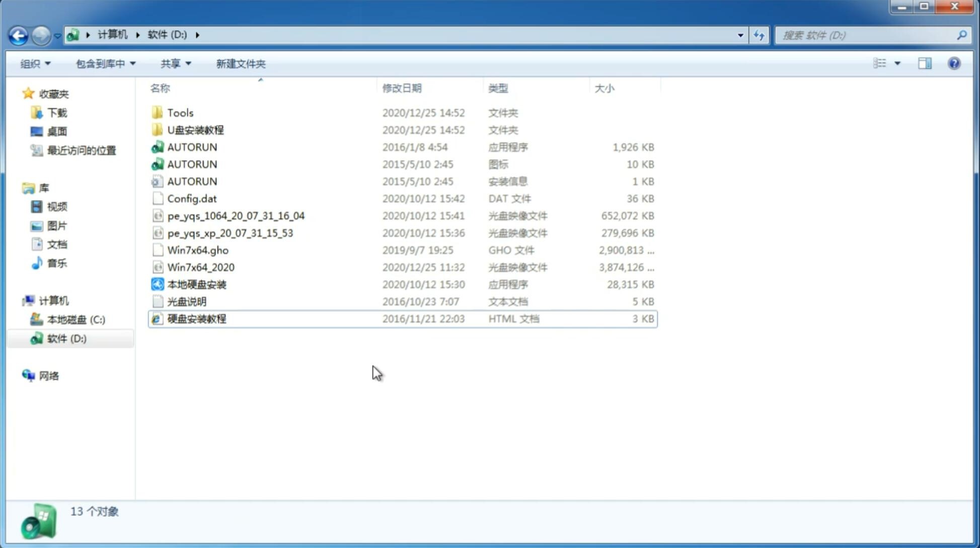Open the U盘安装教程 folder
Viewport: 980px width, 548px height.
point(195,130)
